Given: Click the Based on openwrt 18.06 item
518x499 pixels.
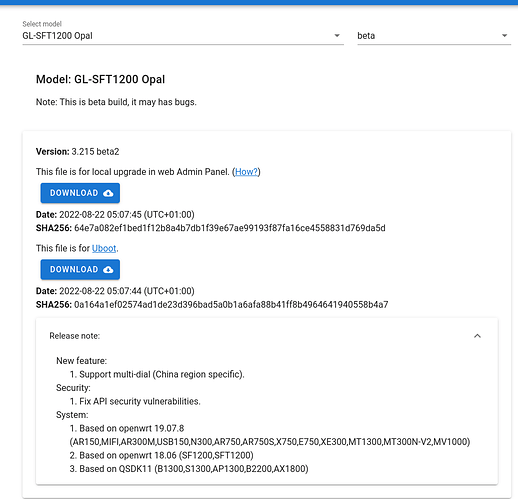Looking at the screenshot, I should 162,455.
